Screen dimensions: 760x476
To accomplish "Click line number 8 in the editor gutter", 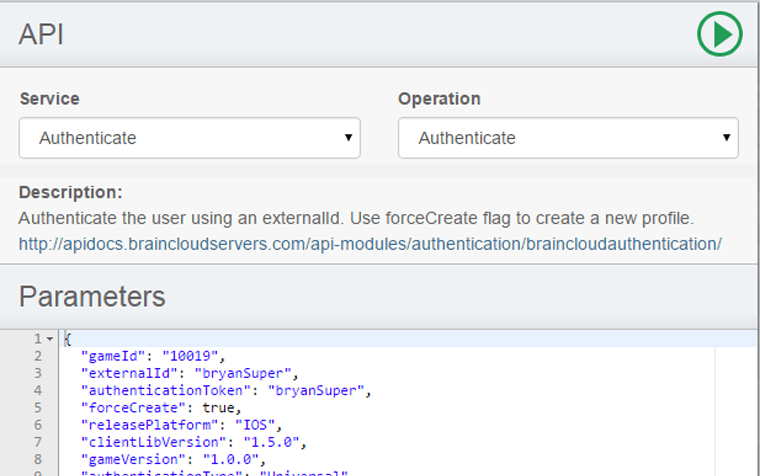I will tap(38, 460).
